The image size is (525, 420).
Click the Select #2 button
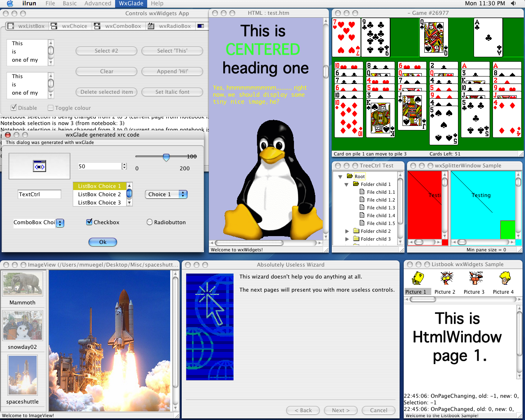point(106,51)
